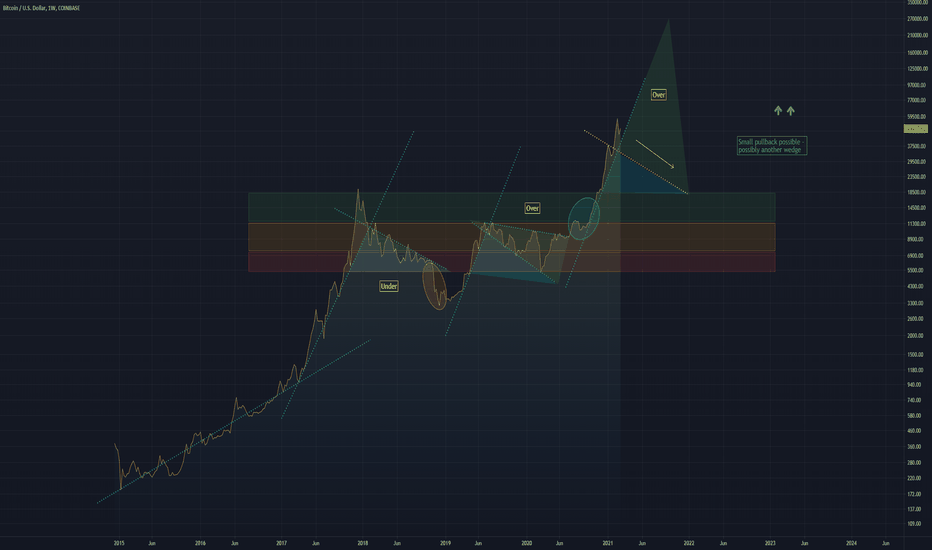This screenshot has width=932, height=550.
Task: Click the 29500.00 price axis label
Action: 917,162
